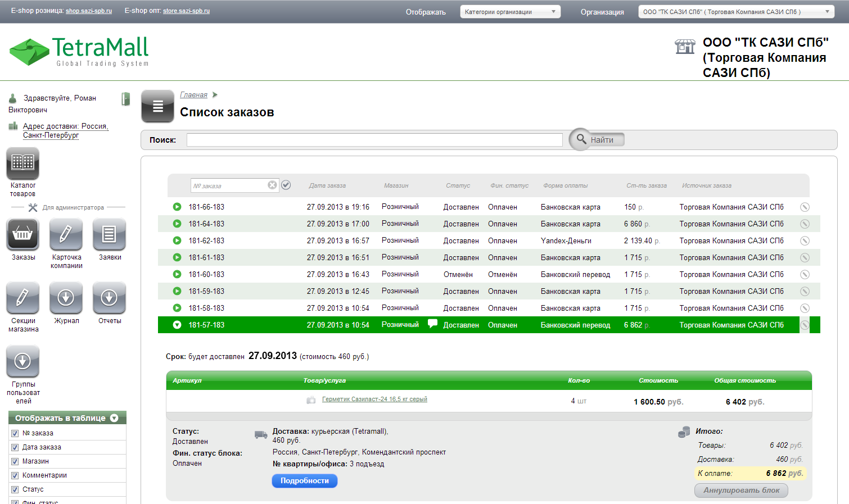Click the 2 139.40 р. order amount
Viewport: 849px width, 504px height.
click(642, 240)
